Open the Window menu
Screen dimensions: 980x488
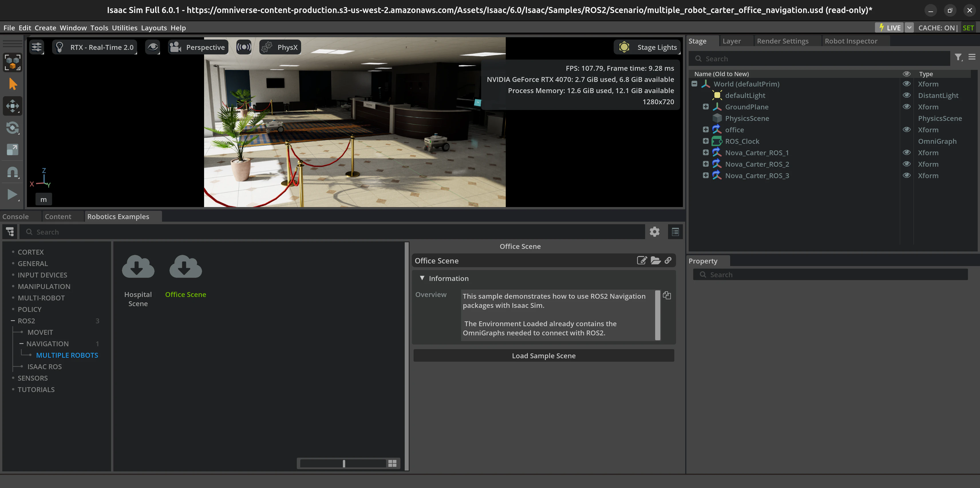click(73, 28)
